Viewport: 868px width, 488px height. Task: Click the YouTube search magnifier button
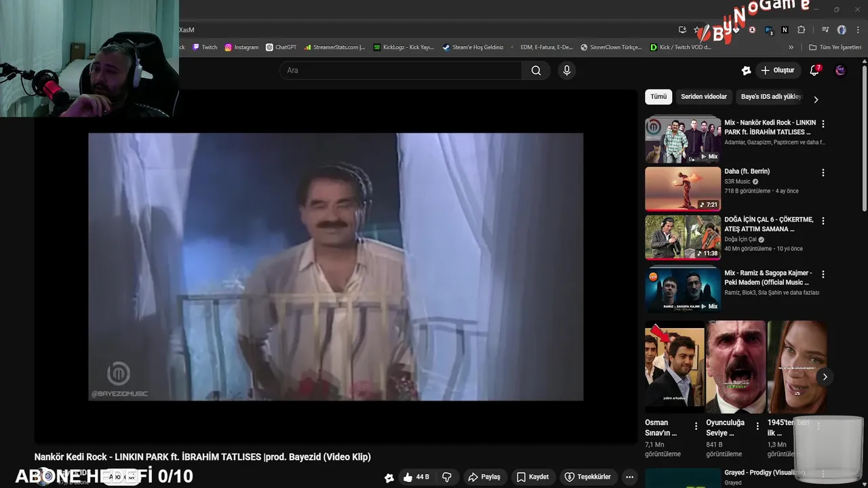(536, 70)
